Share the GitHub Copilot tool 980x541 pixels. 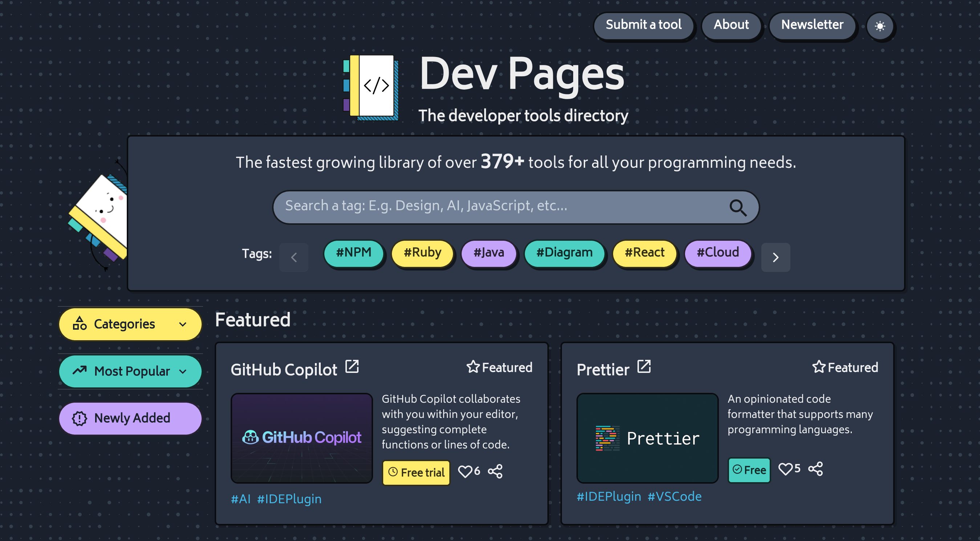(x=495, y=471)
